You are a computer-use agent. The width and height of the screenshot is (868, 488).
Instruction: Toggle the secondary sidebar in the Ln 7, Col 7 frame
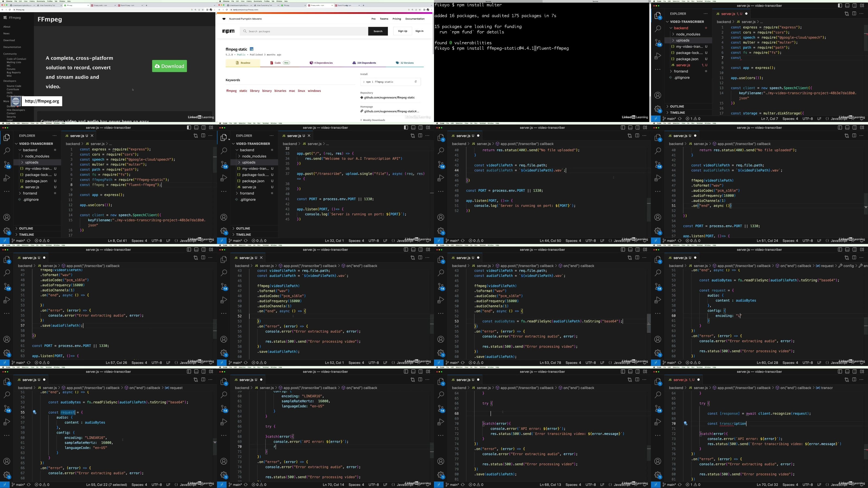[x=854, y=6]
